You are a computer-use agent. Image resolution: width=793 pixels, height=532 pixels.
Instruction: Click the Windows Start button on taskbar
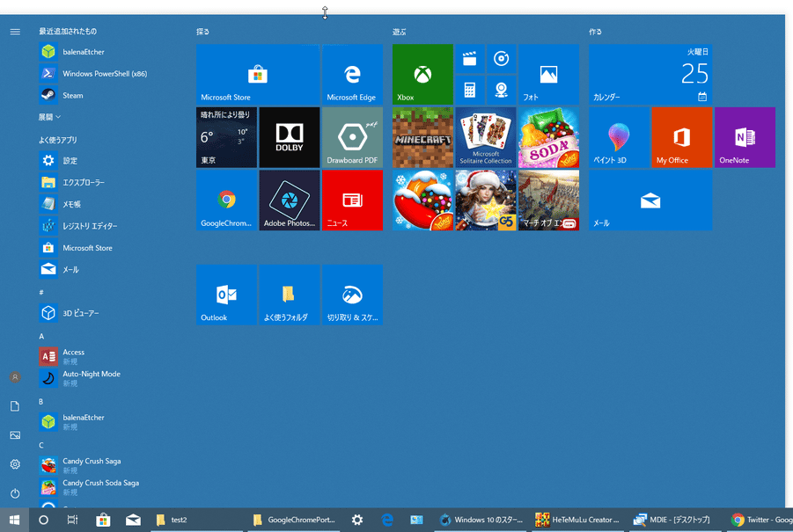click(14, 520)
